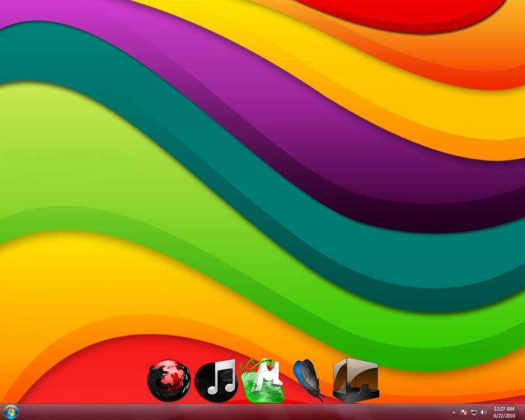The height and width of the screenshot is (420, 525).
Task: Open the brown glass cube dock icon
Action: [355, 380]
